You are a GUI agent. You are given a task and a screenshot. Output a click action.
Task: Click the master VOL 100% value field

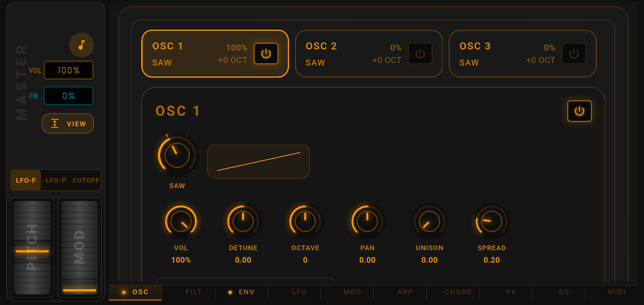[x=69, y=70]
